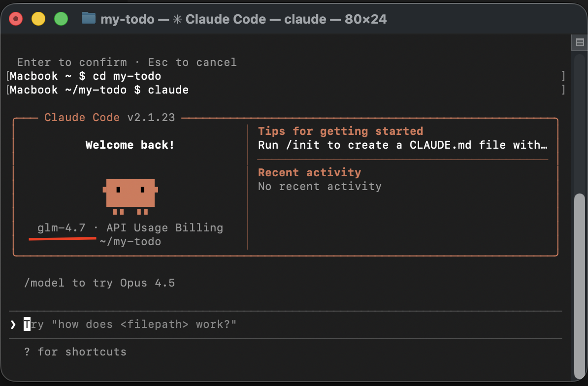
Task: Close the terminal with the red button
Action: 16,19
